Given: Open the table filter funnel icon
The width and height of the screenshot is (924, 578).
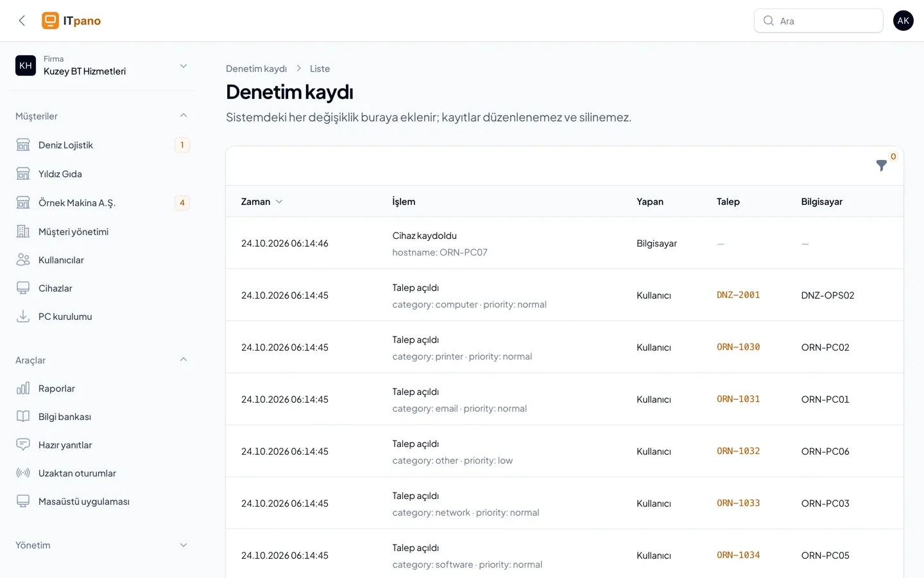Looking at the screenshot, I should pos(882,166).
